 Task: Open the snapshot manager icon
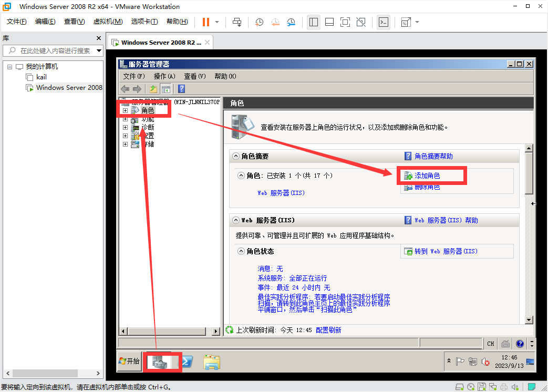pyautogui.click(x=291, y=22)
